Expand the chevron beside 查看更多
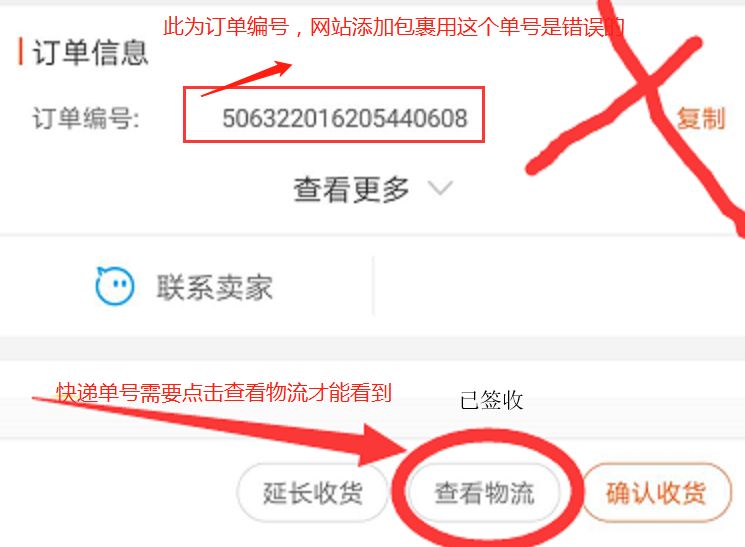The height and width of the screenshot is (547, 745). click(x=440, y=188)
